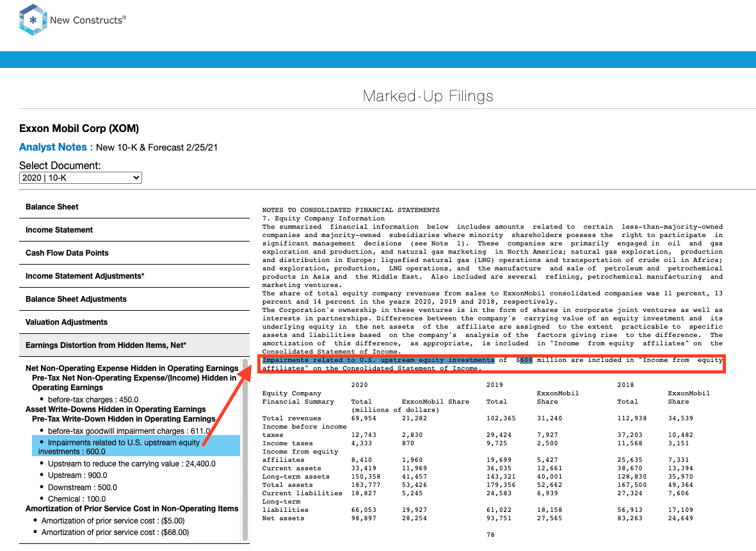The width and height of the screenshot is (756, 551).
Task: Select Amortization of prior service cost ($5.00)
Action: click(x=113, y=521)
